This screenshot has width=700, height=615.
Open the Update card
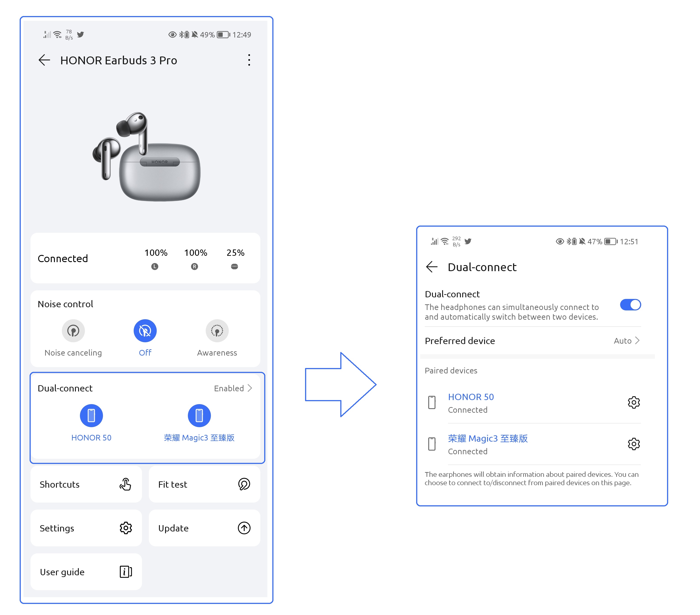coord(204,528)
